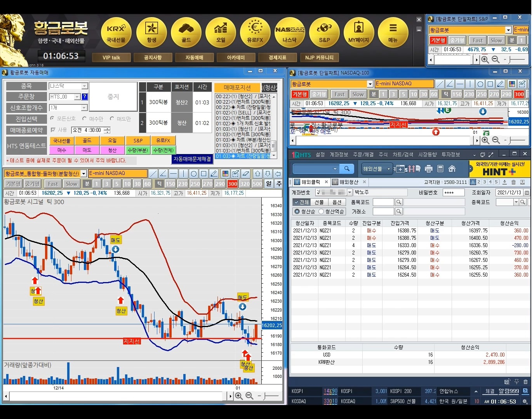Open the 유로FX gold coin button

[x=255, y=33]
